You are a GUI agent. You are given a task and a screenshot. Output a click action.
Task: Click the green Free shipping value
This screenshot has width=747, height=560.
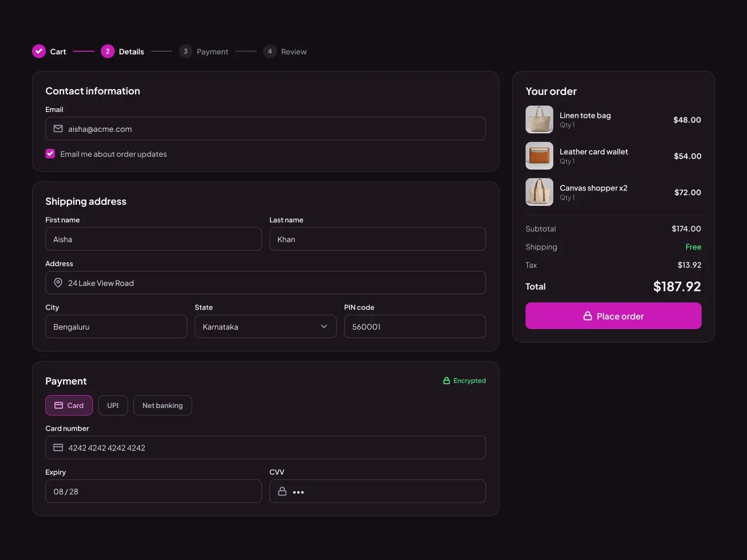[694, 246]
